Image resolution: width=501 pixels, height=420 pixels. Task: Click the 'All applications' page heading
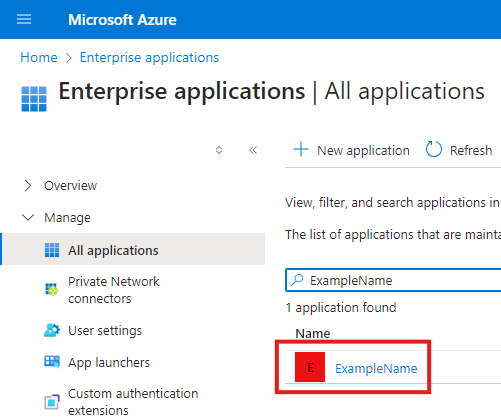pyautogui.click(x=404, y=91)
